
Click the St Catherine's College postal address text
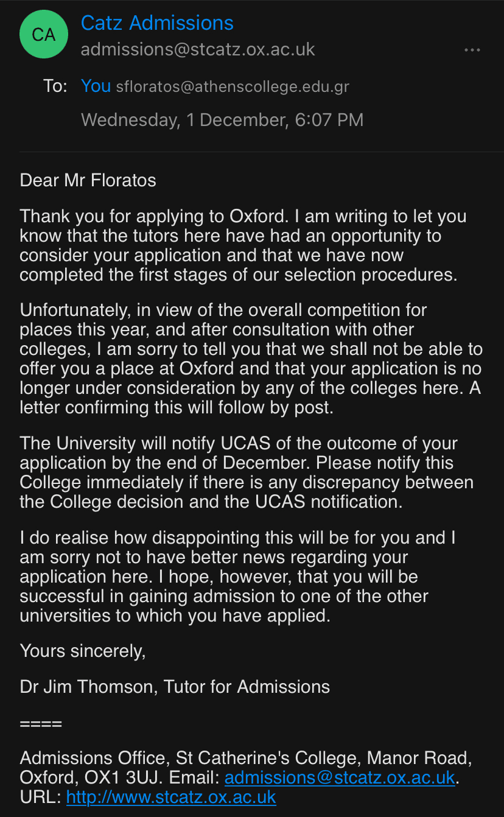243,759
